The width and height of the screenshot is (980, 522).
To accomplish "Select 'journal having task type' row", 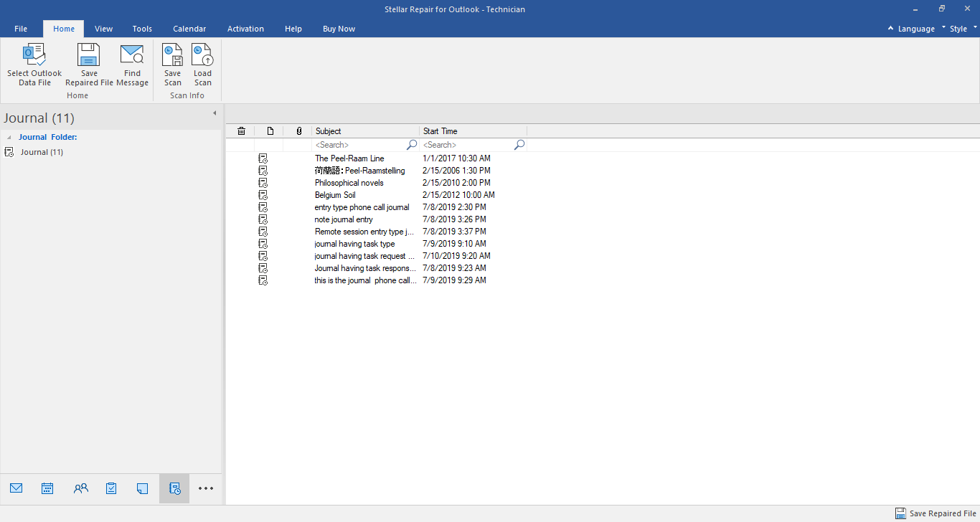I will pyautogui.click(x=354, y=244).
